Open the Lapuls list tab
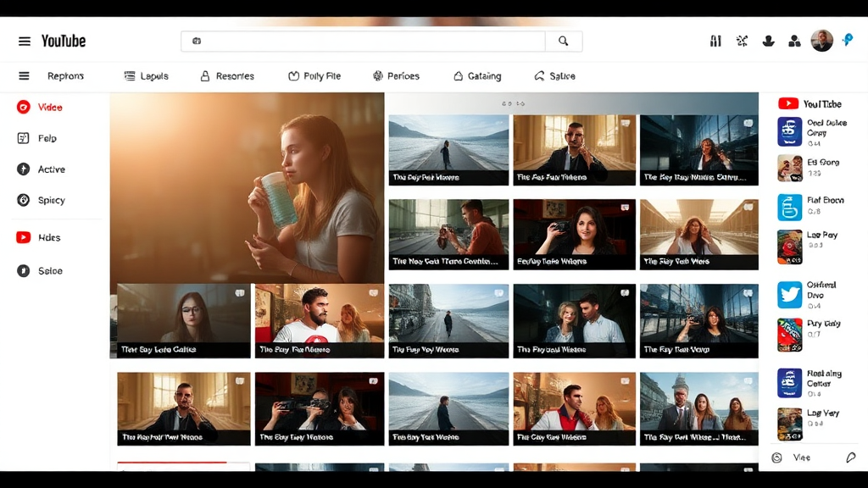The image size is (868, 488). coord(147,76)
